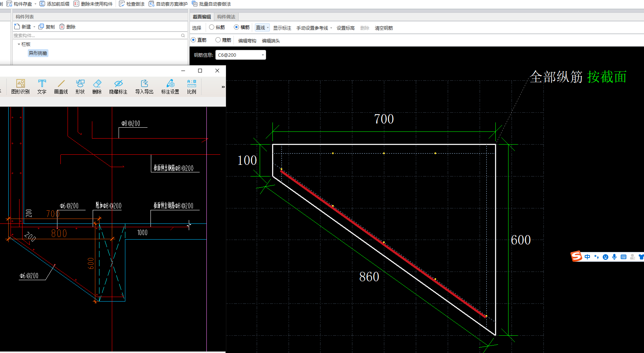This screenshot has width=644, height=353.
Task: Click 删除未使用构件 toolbar icon
Action: 77,4
